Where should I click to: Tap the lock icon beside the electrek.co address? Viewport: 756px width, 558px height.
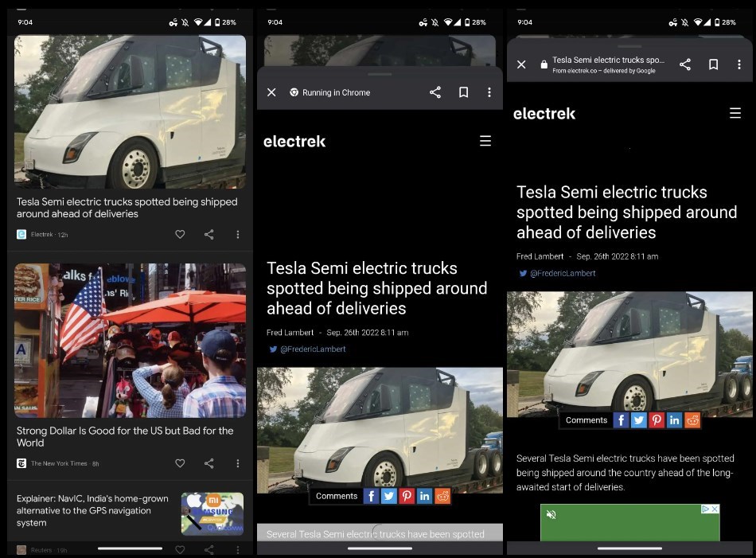(544, 64)
